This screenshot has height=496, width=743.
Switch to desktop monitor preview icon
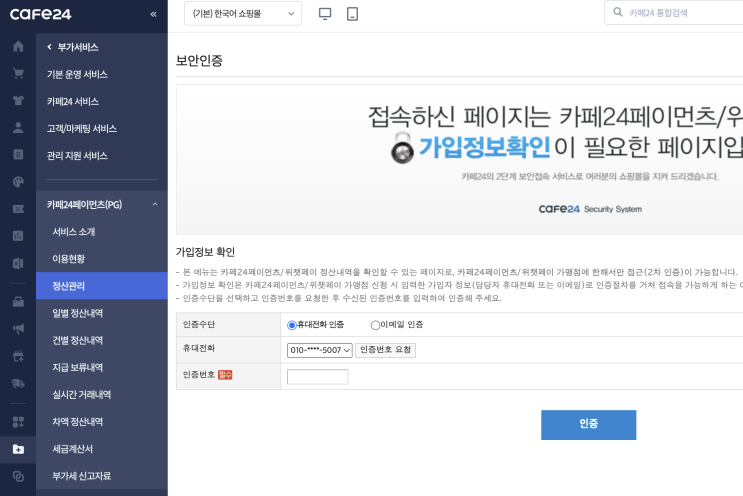pos(325,14)
